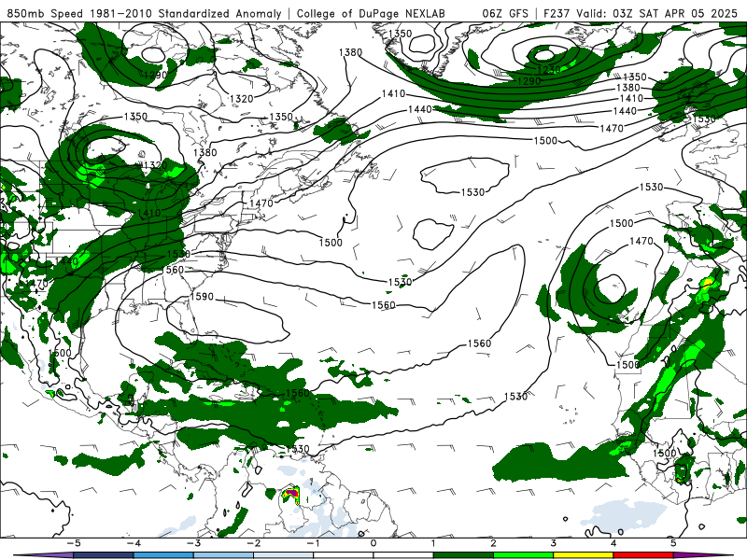The width and height of the screenshot is (747, 560).
Task: Click the "-4" label on the color scale
Action: (133, 543)
